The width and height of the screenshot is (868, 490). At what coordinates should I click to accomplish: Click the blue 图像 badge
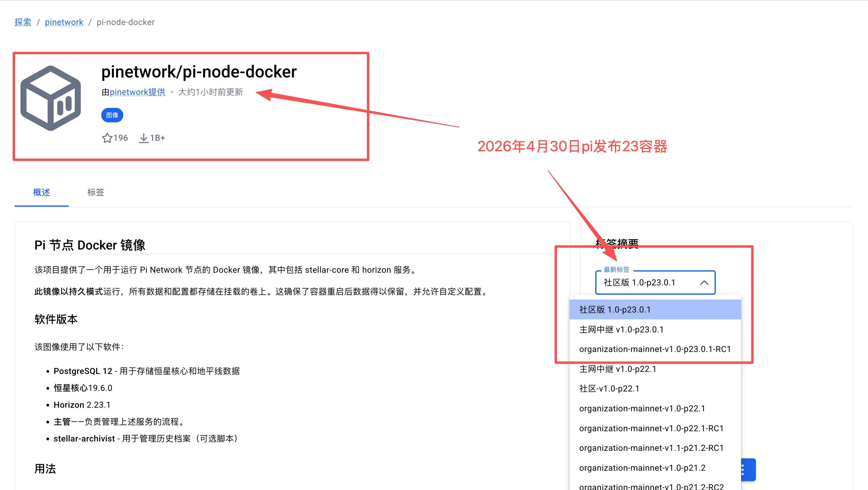pos(112,115)
